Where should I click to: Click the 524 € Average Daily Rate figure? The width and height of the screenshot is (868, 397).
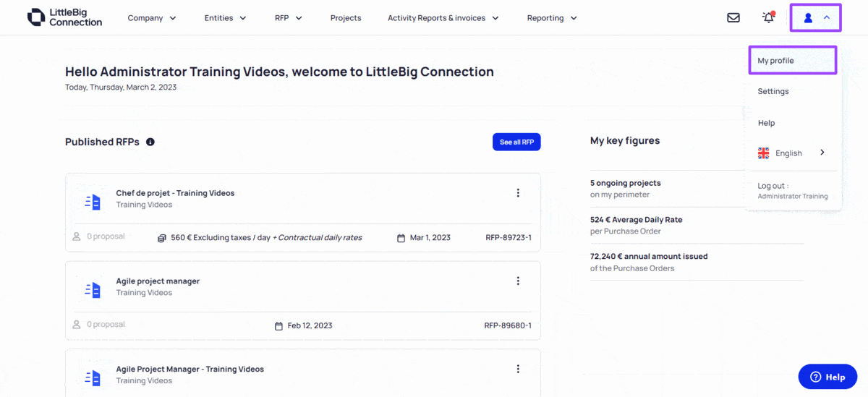(x=637, y=220)
